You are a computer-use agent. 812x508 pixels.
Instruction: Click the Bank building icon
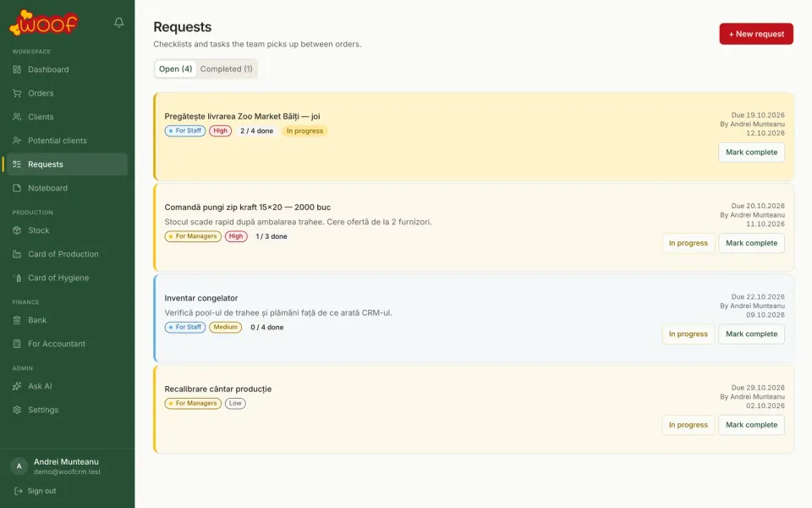pos(17,320)
